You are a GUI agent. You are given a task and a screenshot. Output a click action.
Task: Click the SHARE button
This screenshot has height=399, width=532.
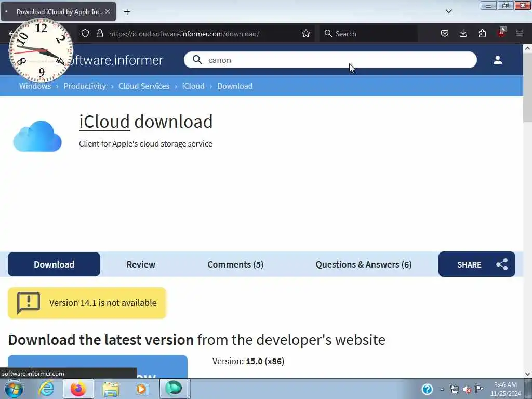coord(477,264)
